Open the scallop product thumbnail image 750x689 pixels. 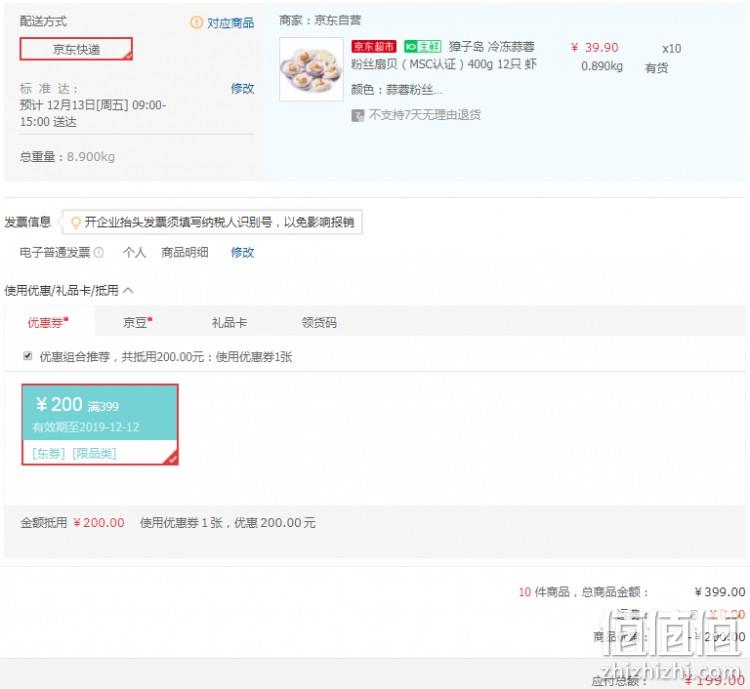[311, 69]
